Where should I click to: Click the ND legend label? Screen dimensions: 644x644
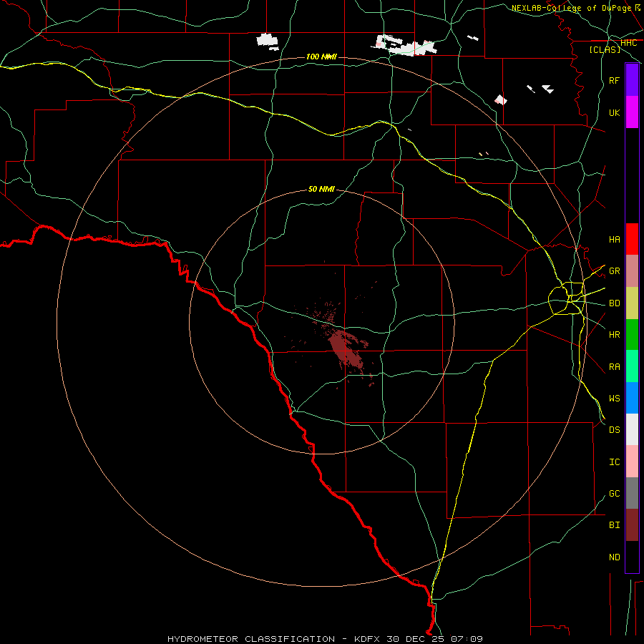click(614, 557)
